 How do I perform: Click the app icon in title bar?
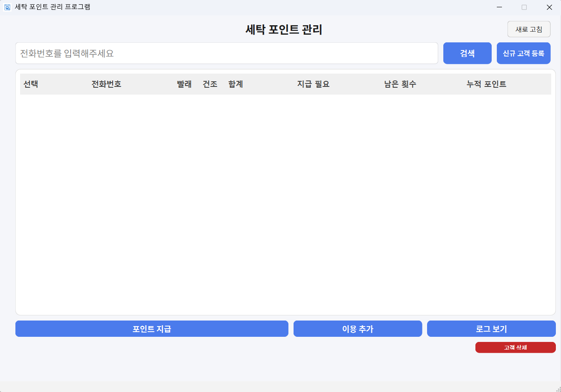(7, 7)
